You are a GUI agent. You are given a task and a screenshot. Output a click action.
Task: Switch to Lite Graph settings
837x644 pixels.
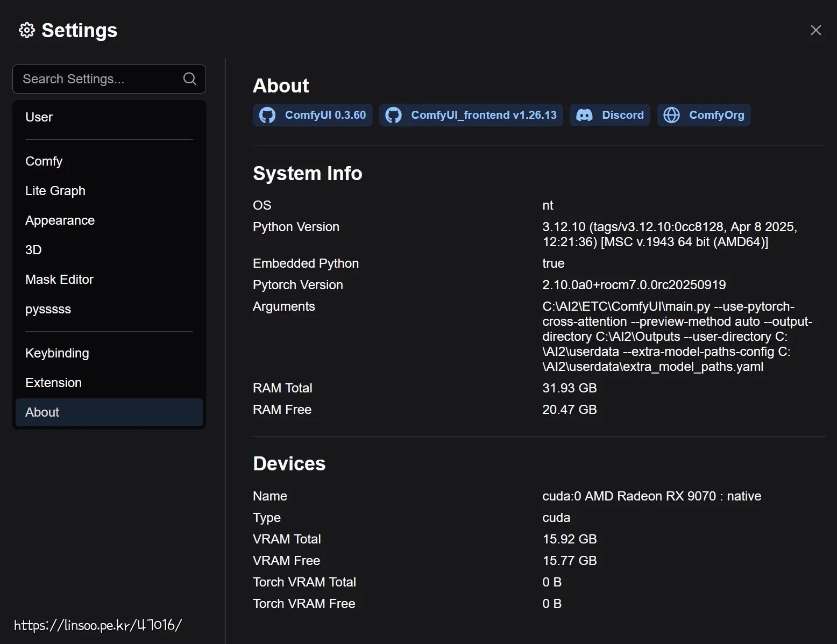109,191
